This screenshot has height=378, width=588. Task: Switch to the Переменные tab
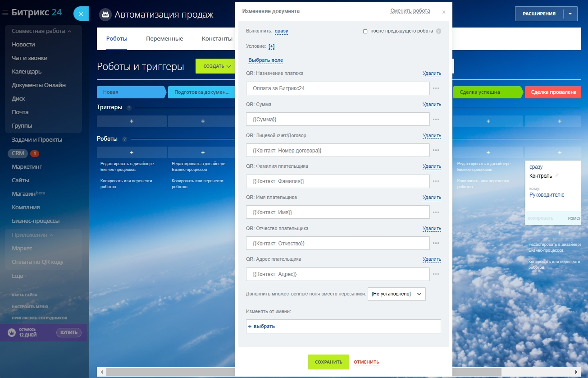click(x=164, y=39)
